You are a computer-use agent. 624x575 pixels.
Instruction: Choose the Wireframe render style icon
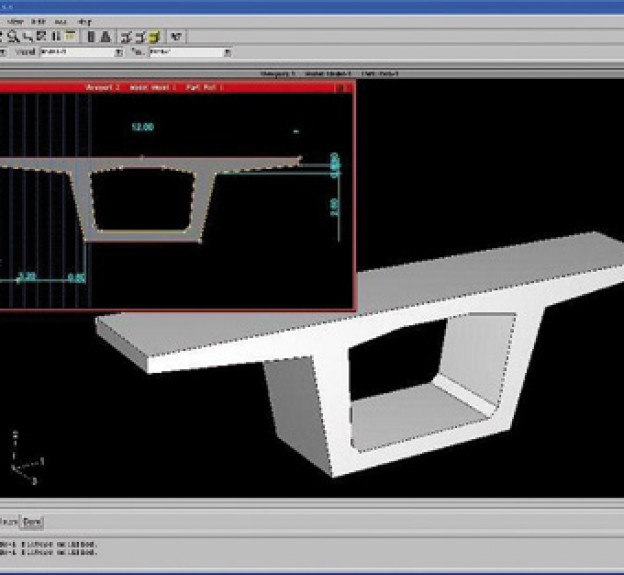click(127, 36)
